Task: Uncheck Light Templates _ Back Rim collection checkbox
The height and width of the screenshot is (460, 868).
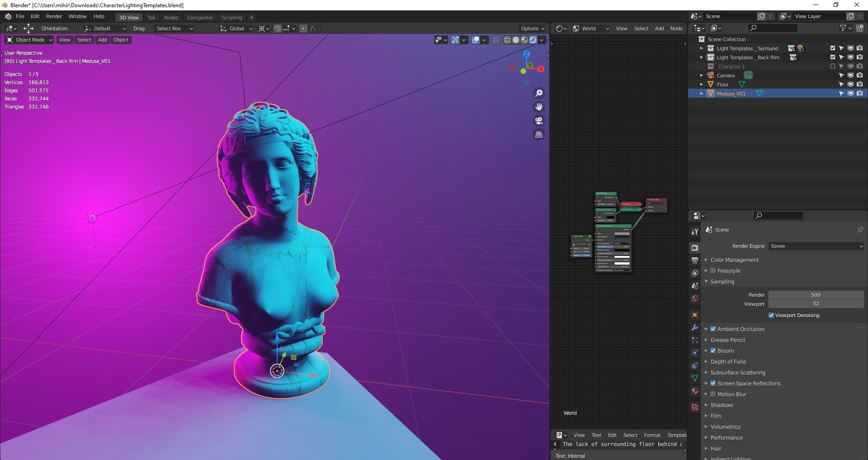Action: [833, 57]
